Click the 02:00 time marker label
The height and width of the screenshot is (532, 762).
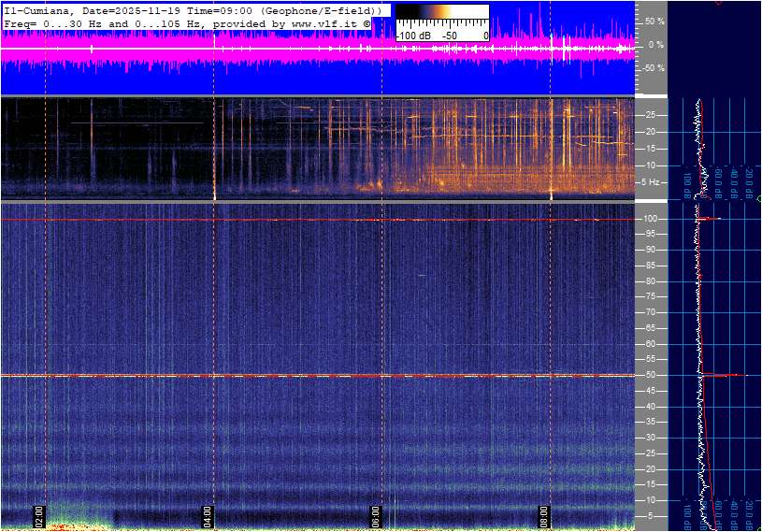click(x=40, y=515)
